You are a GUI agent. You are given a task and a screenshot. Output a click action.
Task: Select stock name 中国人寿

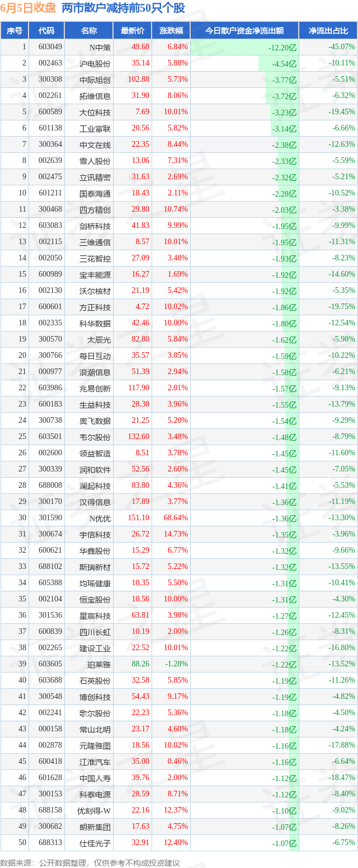95,778
